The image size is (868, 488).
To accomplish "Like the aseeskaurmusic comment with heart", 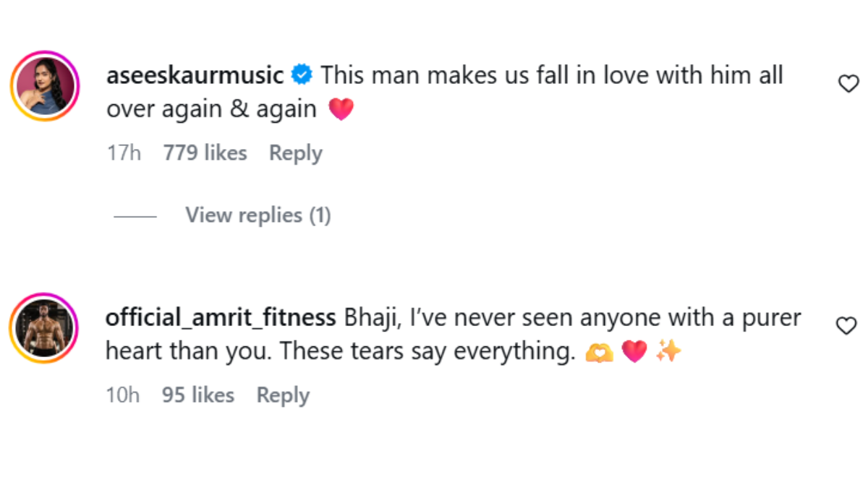I will point(848,85).
